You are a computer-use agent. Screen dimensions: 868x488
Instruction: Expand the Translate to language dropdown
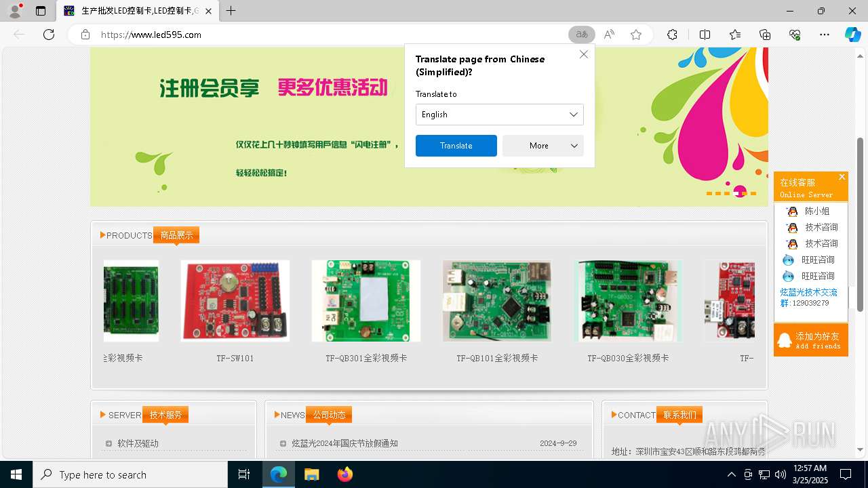[500, 115]
